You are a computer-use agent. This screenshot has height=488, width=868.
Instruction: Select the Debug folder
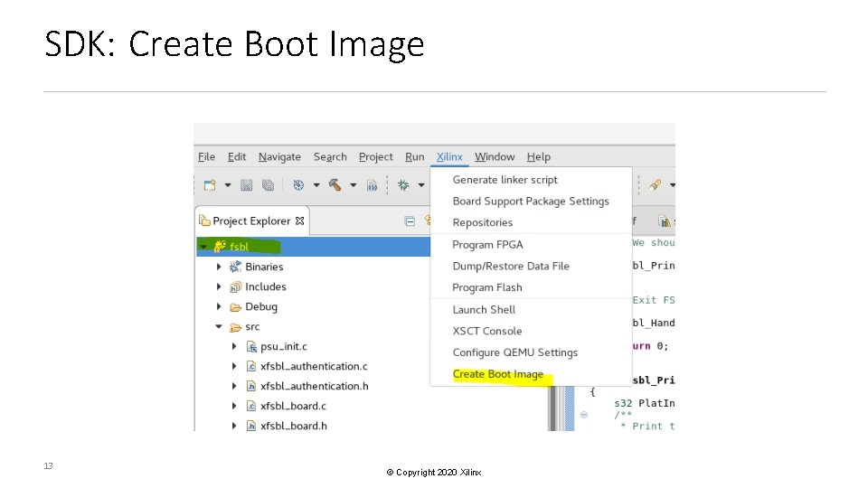tap(261, 306)
